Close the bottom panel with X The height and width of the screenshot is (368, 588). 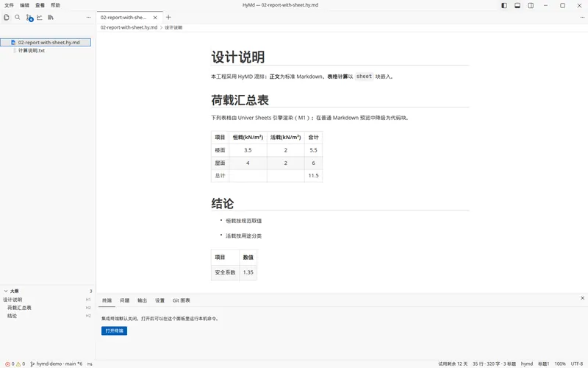click(x=582, y=298)
